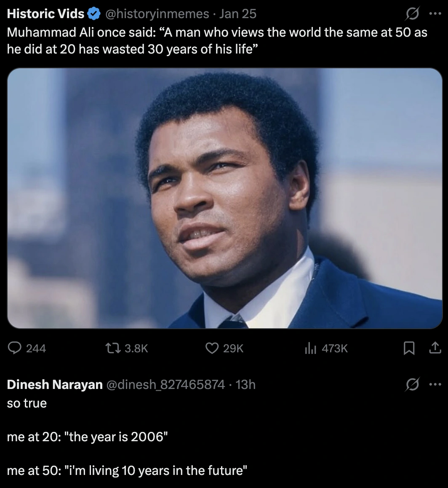Screen dimensions: 448x488
Task: Like the Muhammad Ali quote tweet
Action: tap(211, 348)
